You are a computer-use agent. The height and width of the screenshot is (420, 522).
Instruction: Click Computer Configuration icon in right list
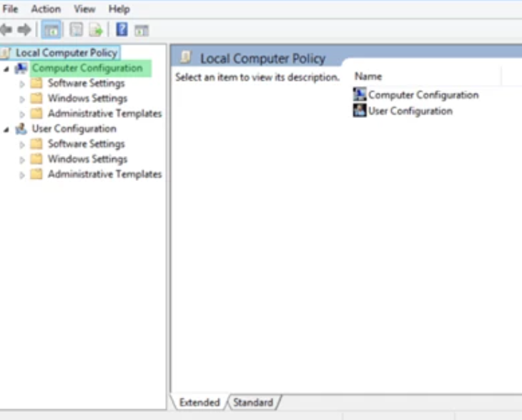360,94
